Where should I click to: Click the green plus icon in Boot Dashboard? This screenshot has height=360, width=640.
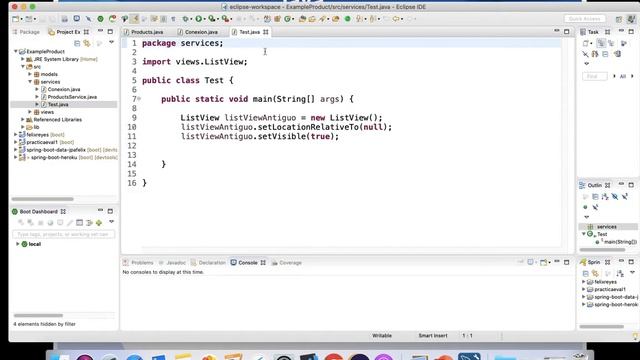point(99,223)
